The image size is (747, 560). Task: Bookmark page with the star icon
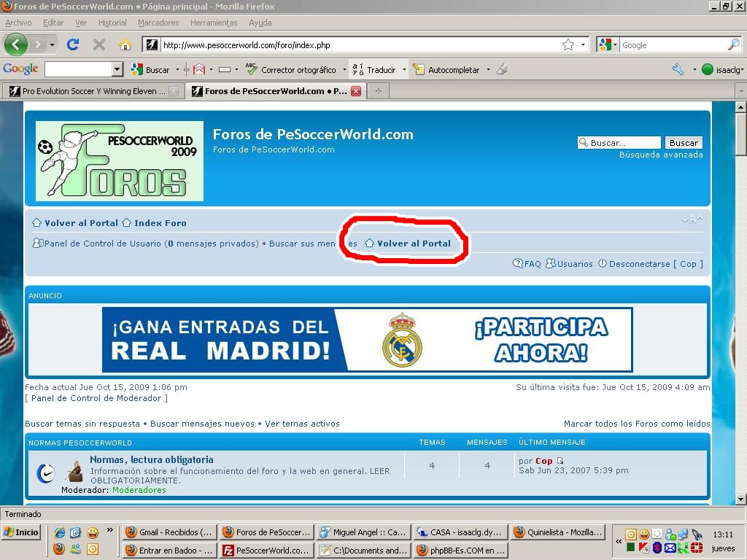[568, 44]
